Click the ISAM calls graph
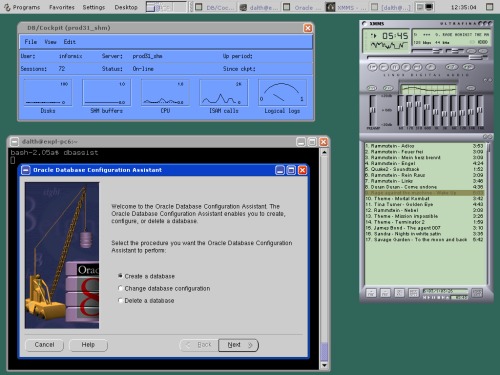 [224, 93]
